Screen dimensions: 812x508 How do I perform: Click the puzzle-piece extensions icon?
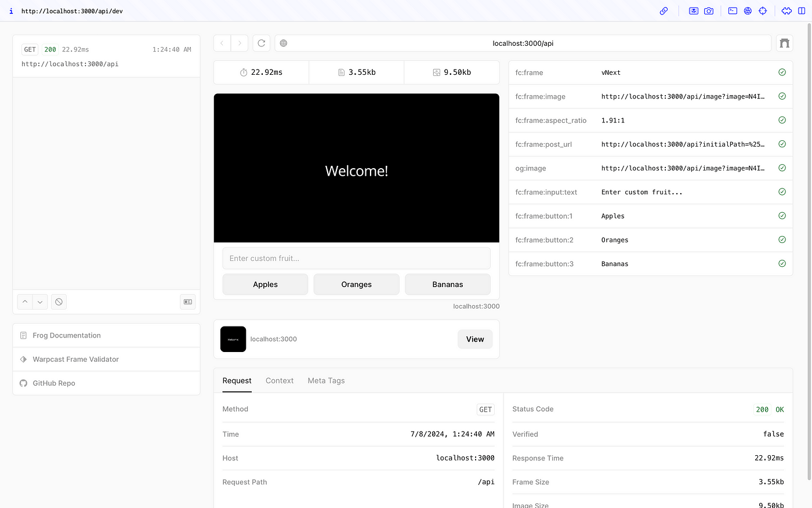click(786, 11)
